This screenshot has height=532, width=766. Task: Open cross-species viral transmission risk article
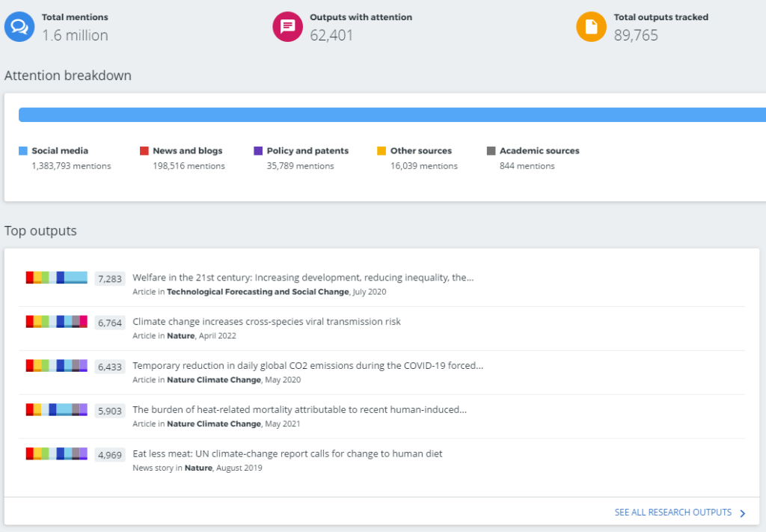pos(266,322)
